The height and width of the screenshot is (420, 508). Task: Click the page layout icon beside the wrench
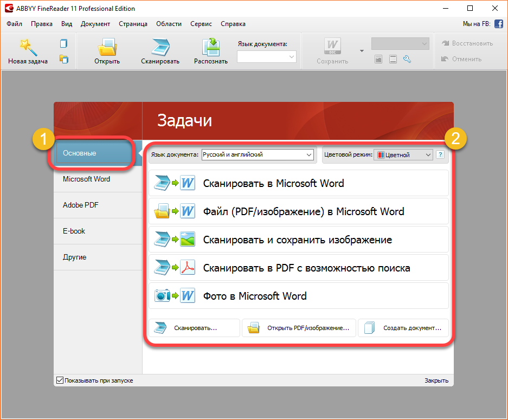(x=393, y=59)
